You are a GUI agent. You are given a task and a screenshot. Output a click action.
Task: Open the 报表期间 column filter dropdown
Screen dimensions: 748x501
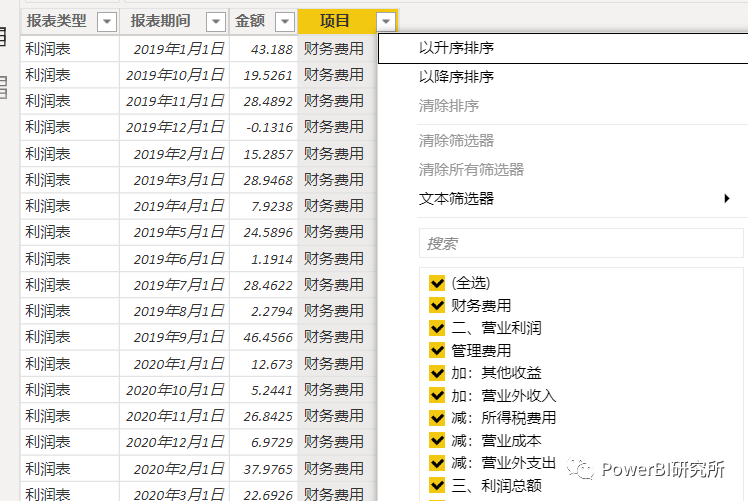(x=216, y=21)
